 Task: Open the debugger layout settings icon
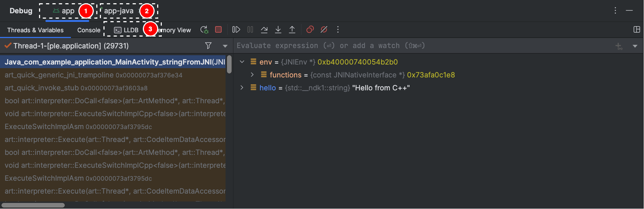[x=636, y=29]
